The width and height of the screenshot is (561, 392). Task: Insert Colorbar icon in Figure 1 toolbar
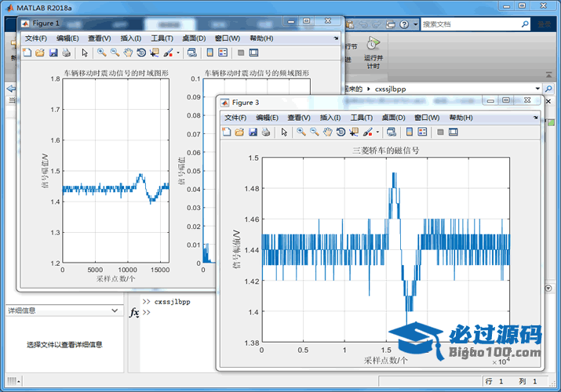click(210, 53)
